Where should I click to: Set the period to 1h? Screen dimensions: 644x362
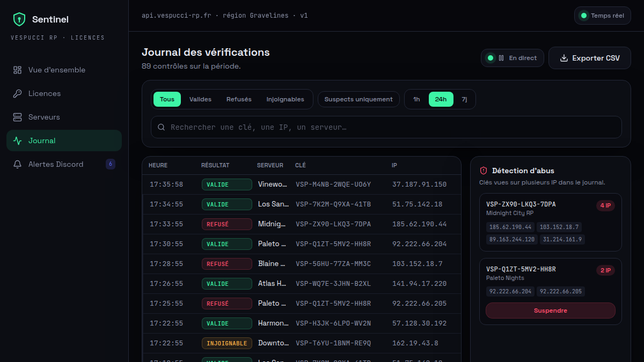click(416, 99)
